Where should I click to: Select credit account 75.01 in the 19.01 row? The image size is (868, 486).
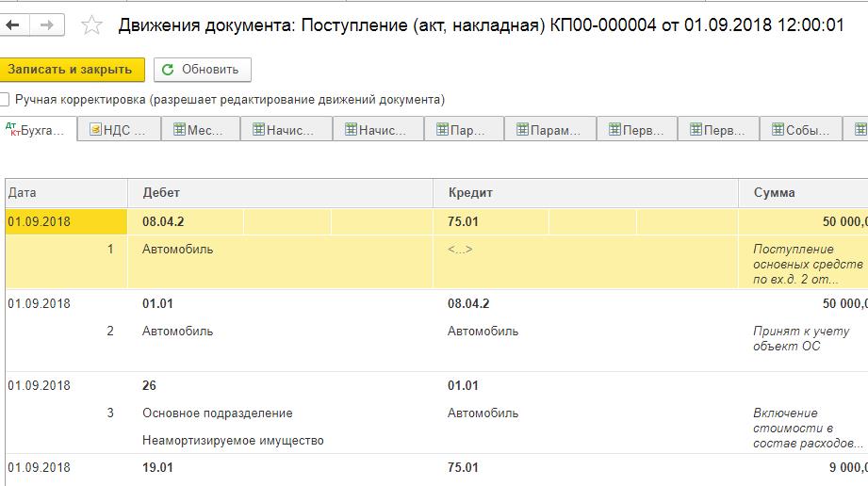pyautogui.click(x=463, y=468)
